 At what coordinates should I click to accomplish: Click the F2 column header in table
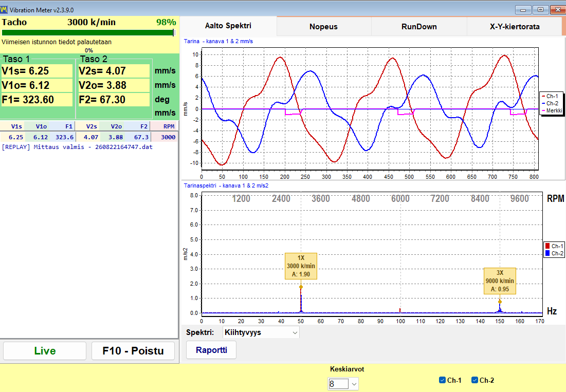(137, 126)
